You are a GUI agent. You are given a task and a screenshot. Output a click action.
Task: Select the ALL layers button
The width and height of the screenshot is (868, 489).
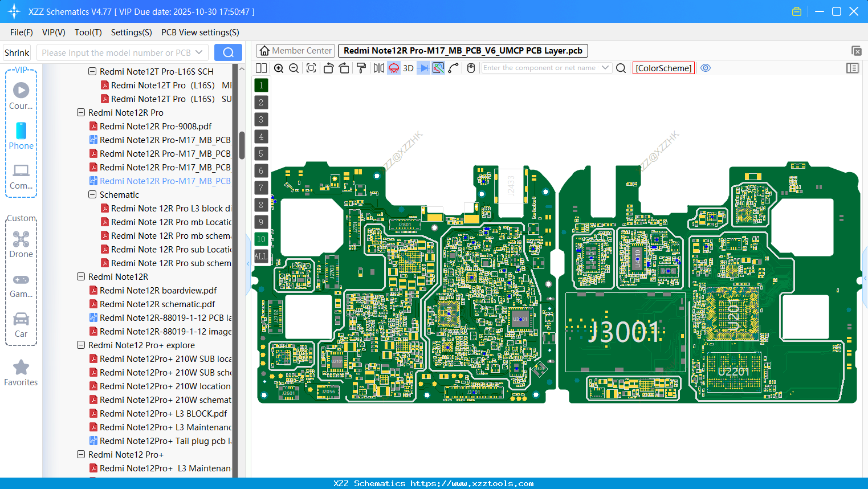pos(261,256)
